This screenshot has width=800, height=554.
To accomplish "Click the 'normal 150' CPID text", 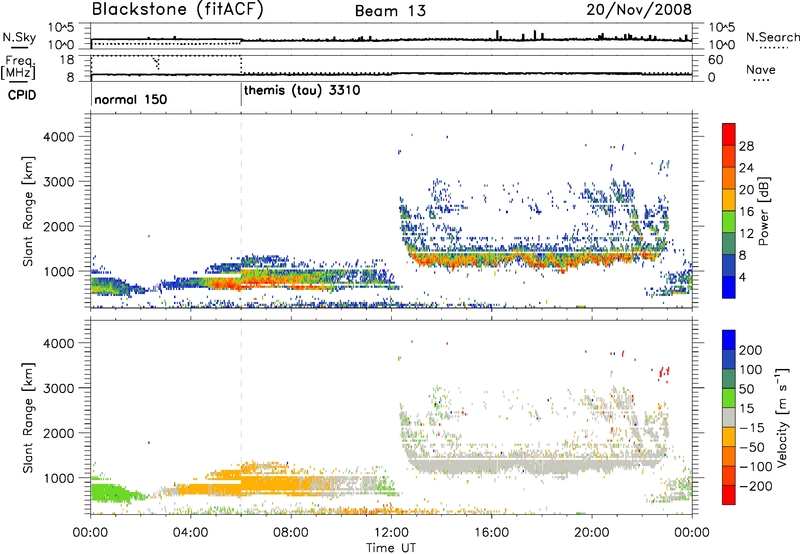I will 131,99.
